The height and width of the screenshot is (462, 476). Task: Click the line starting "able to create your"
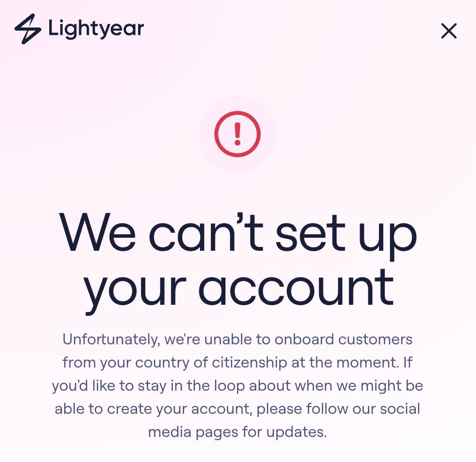238,408
